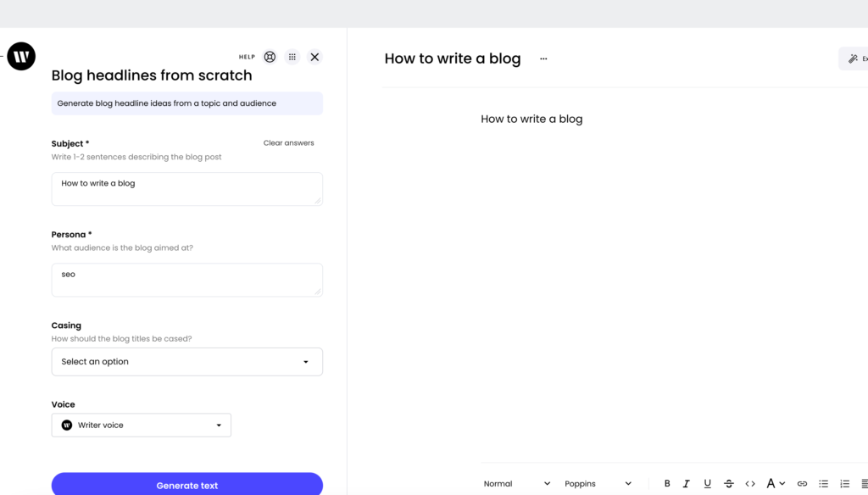Expand the Casing select dropdown
The width and height of the screenshot is (868, 495).
(x=187, y=362)
